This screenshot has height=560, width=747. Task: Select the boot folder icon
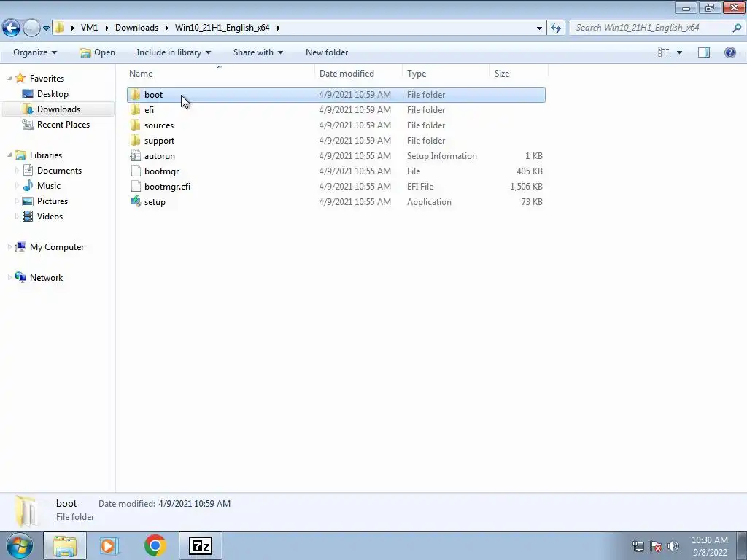point(135,94)
